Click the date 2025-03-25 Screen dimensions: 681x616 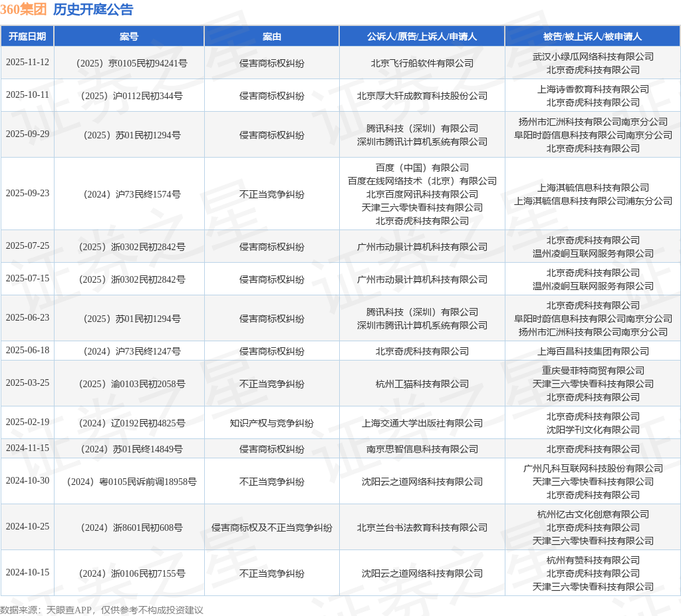coord(27,383)
